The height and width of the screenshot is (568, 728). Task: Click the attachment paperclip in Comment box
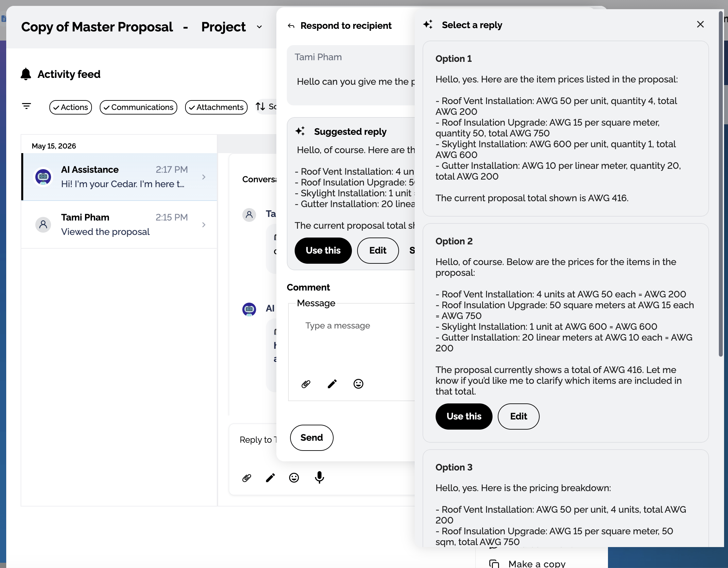[x=306, y=384]
